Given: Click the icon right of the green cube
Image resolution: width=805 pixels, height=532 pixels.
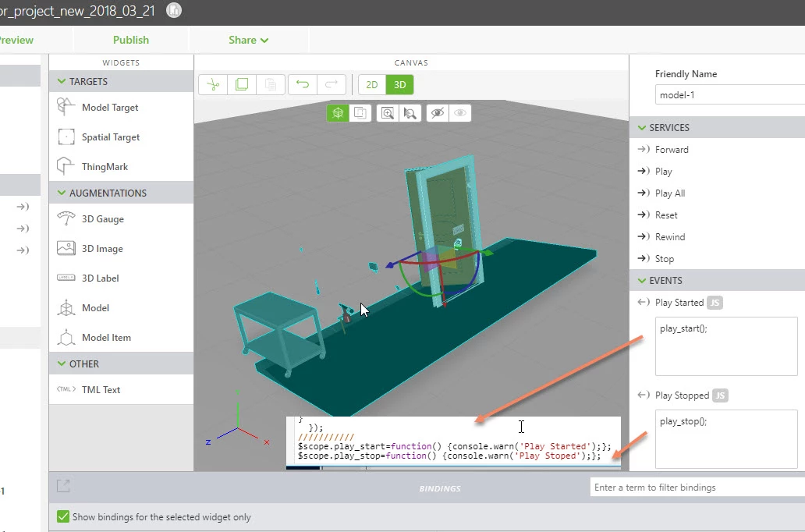Looking at the screenshot, I should coord(360,113).
